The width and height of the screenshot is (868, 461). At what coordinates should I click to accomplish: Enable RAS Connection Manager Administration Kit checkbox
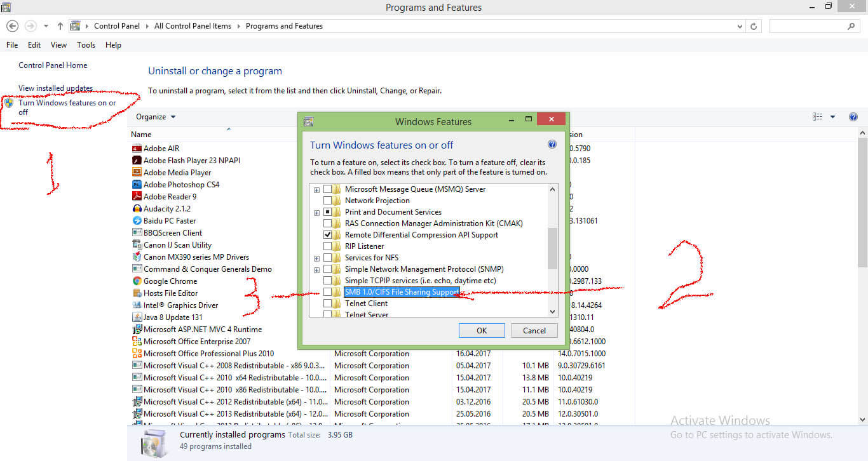pos(328,224)
